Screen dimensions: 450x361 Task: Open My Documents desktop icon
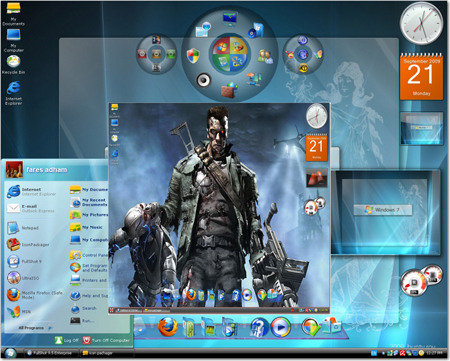coord(13,14)
